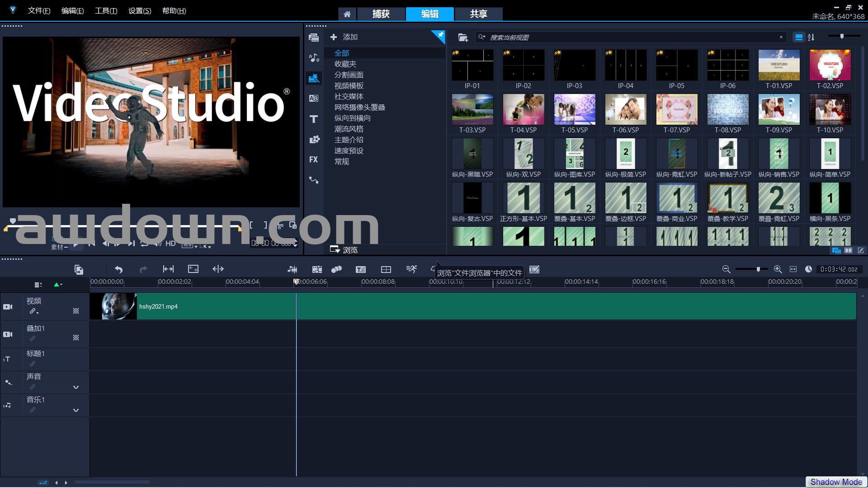Open the Transitions library (AB icon)

pos(314,99)
